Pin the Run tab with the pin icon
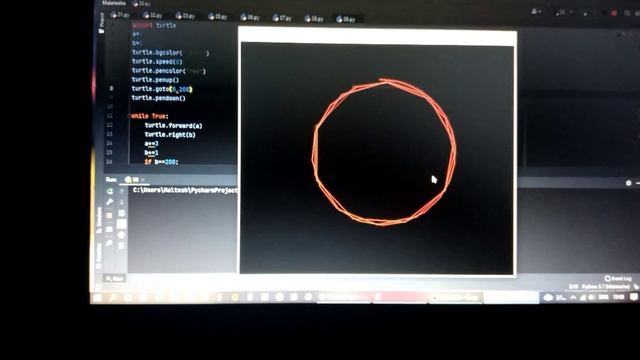The image size is (640, 360). pos(109,243)
